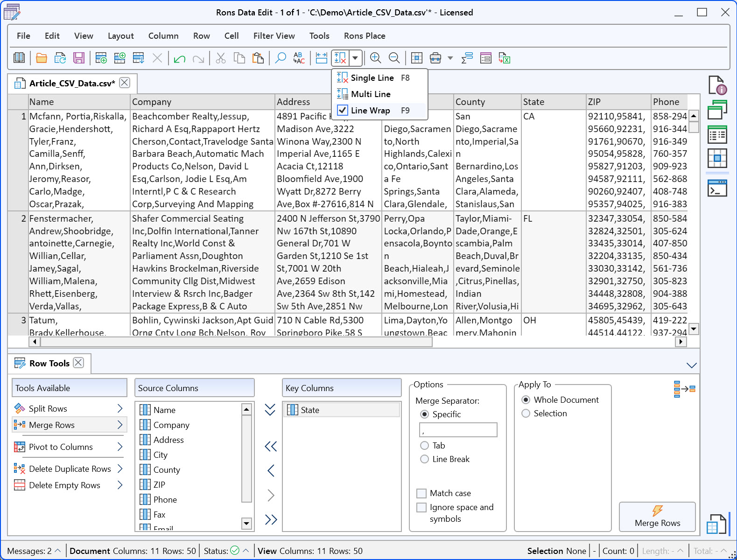Choose the Selection radio option
The image size is (737, 560).
point(526,413)
